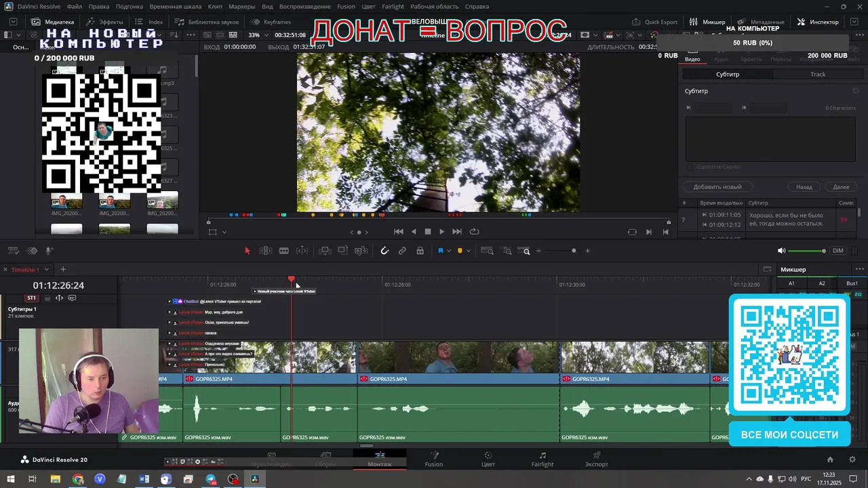Open the Clip (Клип) menu
This screenshot has height=488, width=868.
[215, 7]
